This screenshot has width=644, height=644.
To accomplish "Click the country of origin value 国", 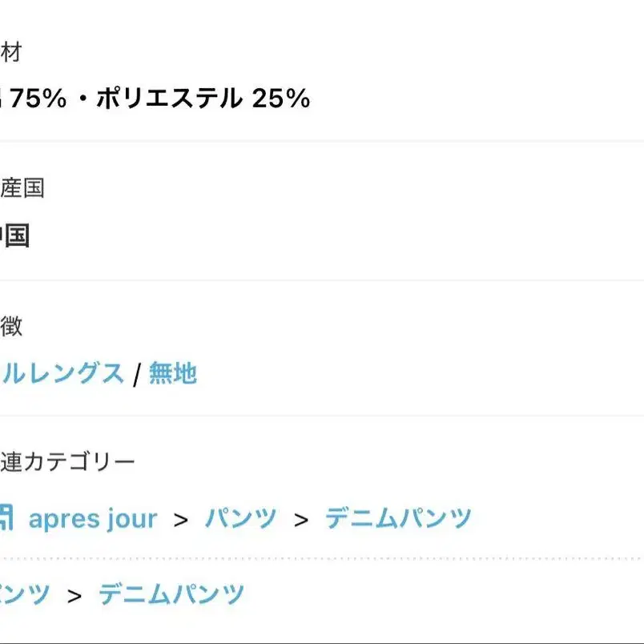I will pos(14,235).
